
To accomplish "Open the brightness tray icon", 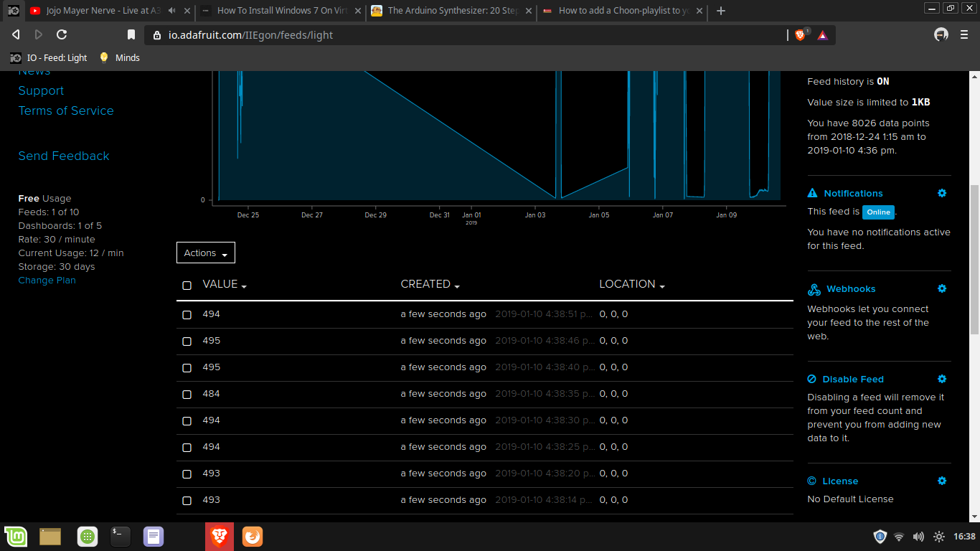I will (x=938, y=536).
